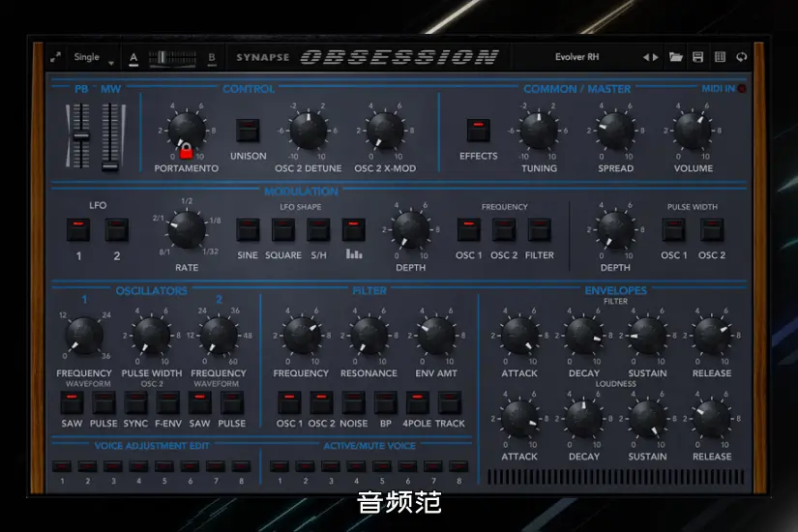Click the red portamento lock icon
The image size is (798, 532).
point(187,151)
